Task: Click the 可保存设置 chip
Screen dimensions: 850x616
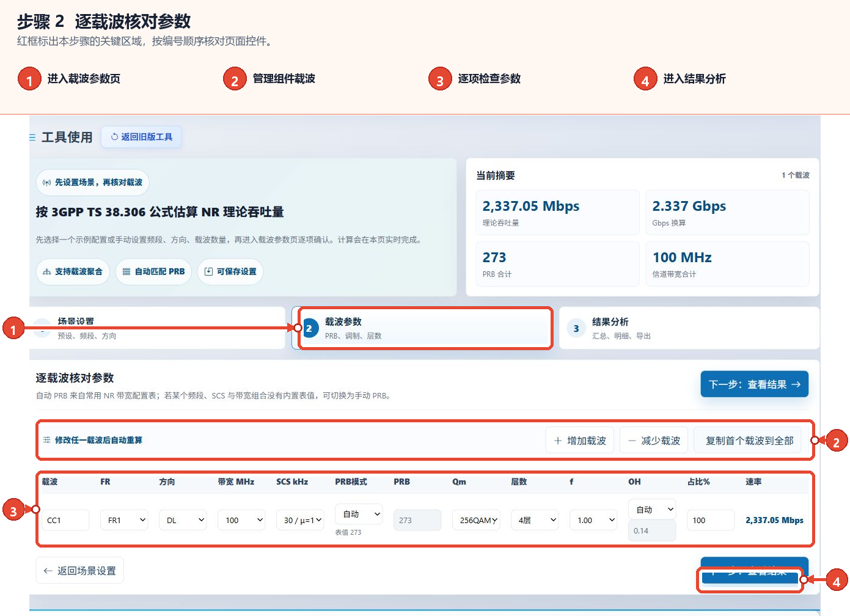Action: click(x=230, y=271)
